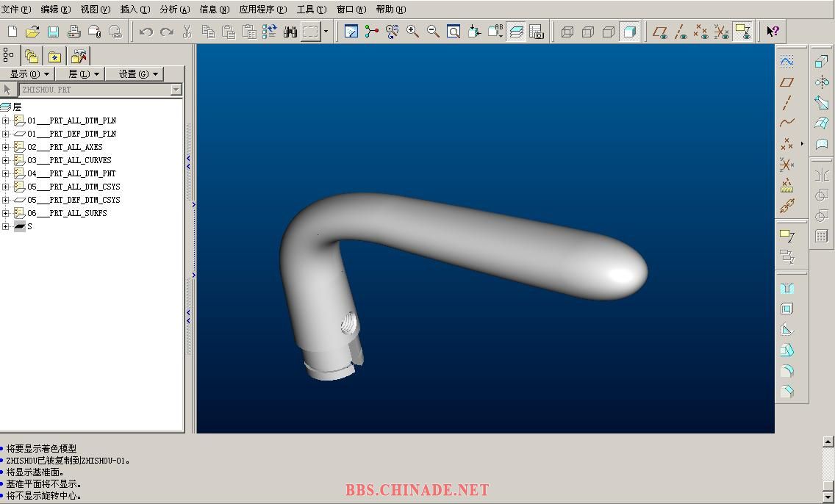
Task: Click the Zoom In magnifier icon
Action: click(x=412, y=32)
